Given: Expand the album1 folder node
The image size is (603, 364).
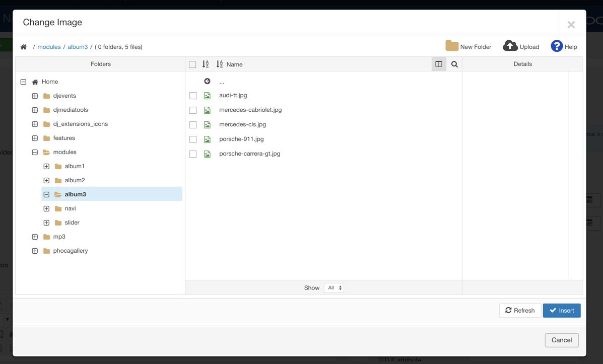Looking at the screenshot, I should click(46, 167).
